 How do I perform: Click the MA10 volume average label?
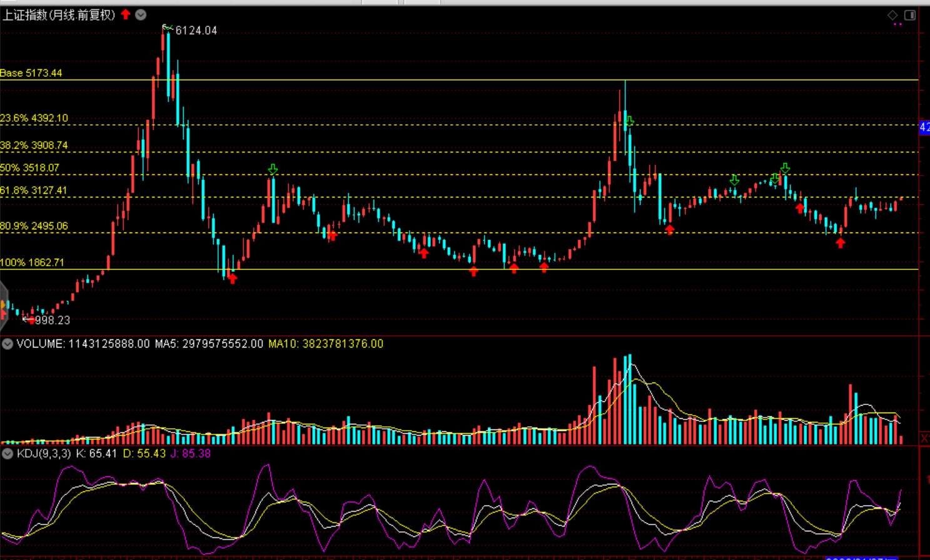[x=325, y=344]
